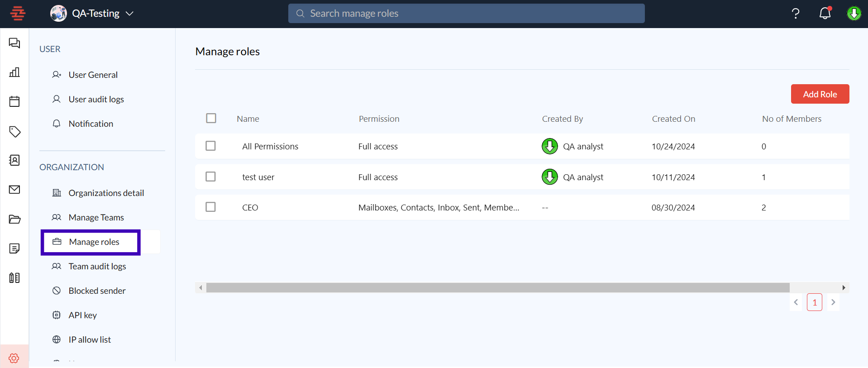Select the CEO role checkbox

(210, 207)
